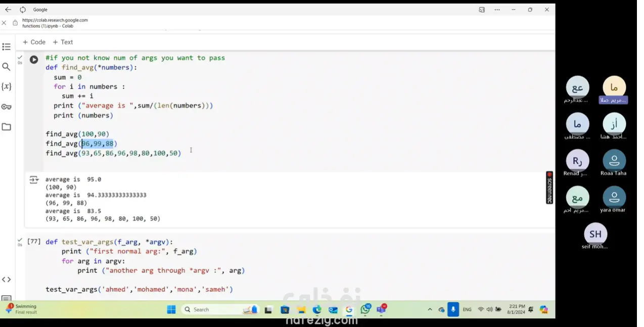This screenshot has height=327, width=644.
Task: Click the lock site info icon
Action: point(15,23)
